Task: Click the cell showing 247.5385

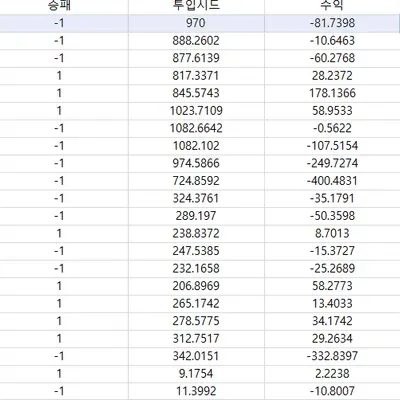Action: coord(196,251)
